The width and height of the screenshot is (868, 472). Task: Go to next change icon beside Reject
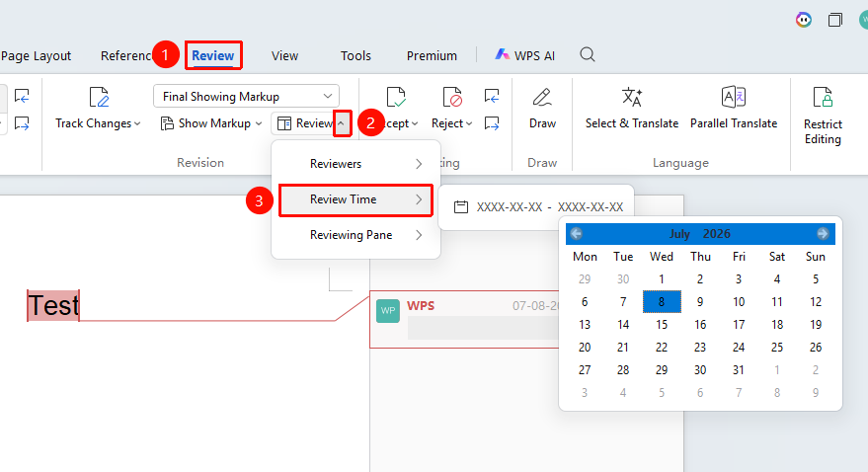(492, 122)
